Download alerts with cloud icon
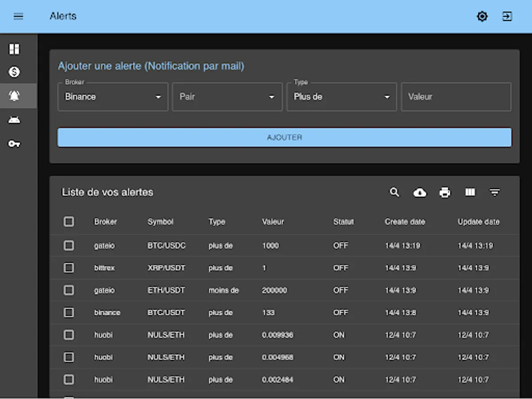Viewport: 532px width, 399px height. (419, 192)
